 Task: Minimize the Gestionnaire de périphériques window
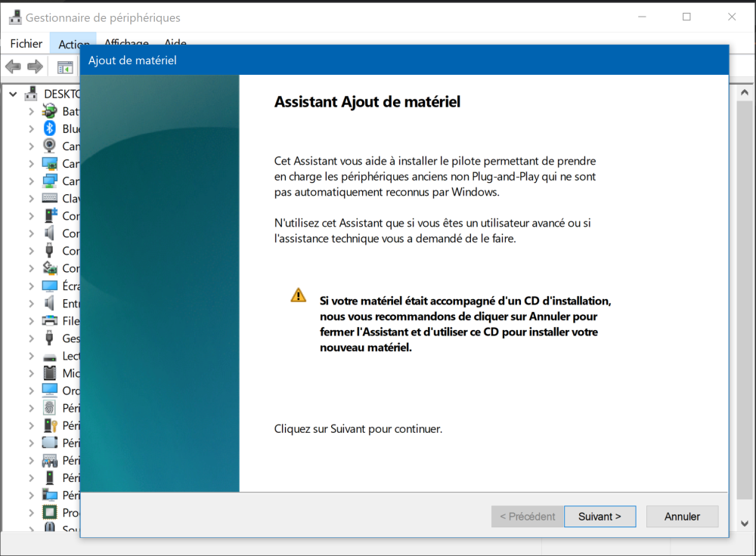point(642,17)
